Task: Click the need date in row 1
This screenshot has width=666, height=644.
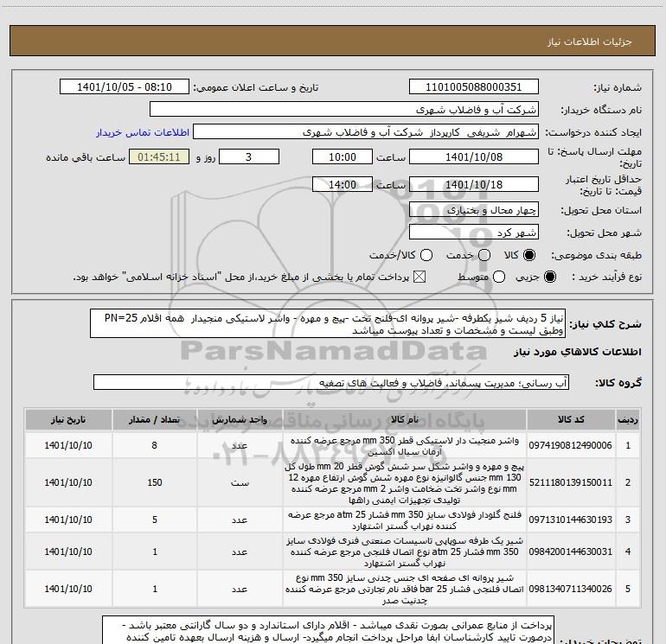Action: pyautogui.click(x=68, y=445)
